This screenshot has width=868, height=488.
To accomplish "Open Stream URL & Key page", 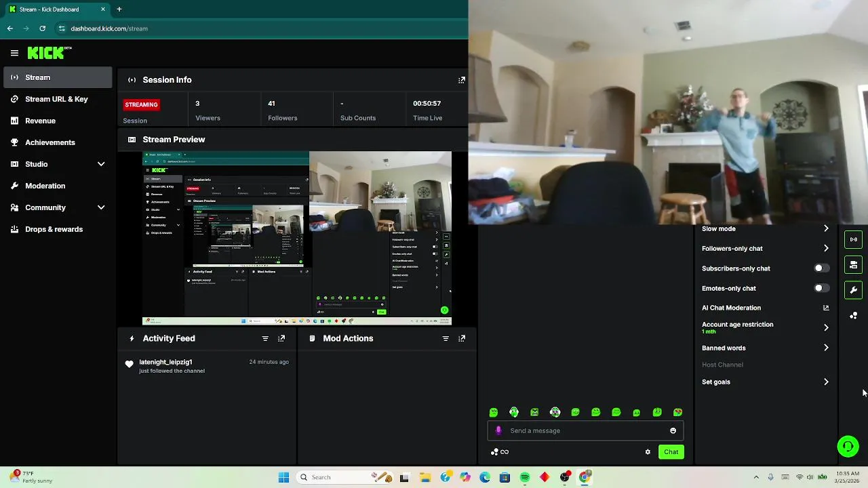I will 58,99.
